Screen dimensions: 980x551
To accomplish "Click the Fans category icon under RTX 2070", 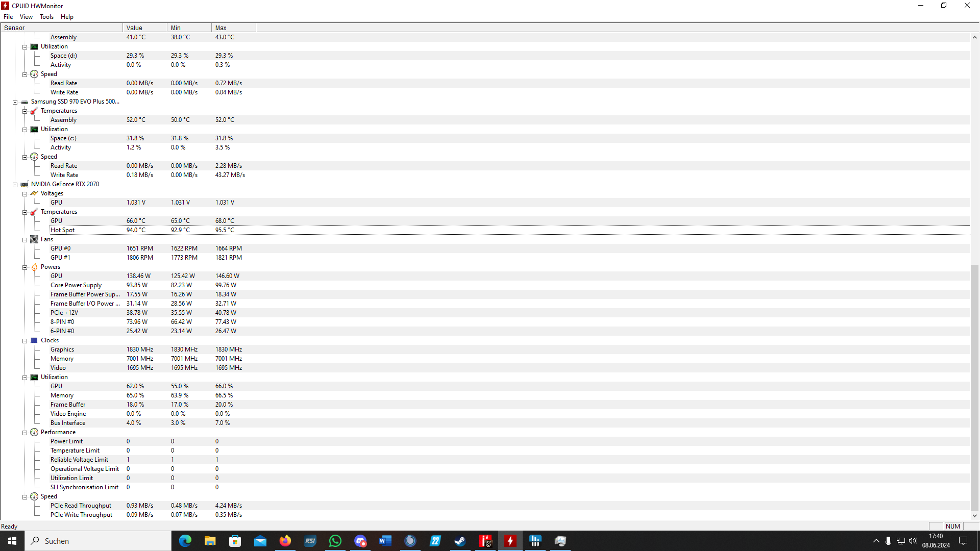I will pyautogui.click(x=34, y=239).
